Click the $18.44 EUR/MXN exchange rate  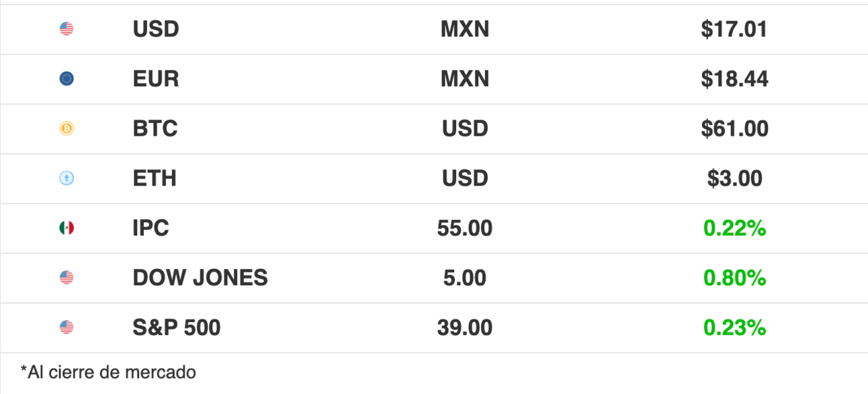734,79
